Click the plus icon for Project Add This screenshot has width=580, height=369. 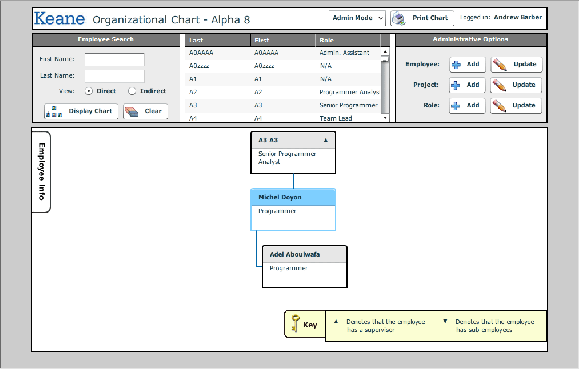coord(456,85)
